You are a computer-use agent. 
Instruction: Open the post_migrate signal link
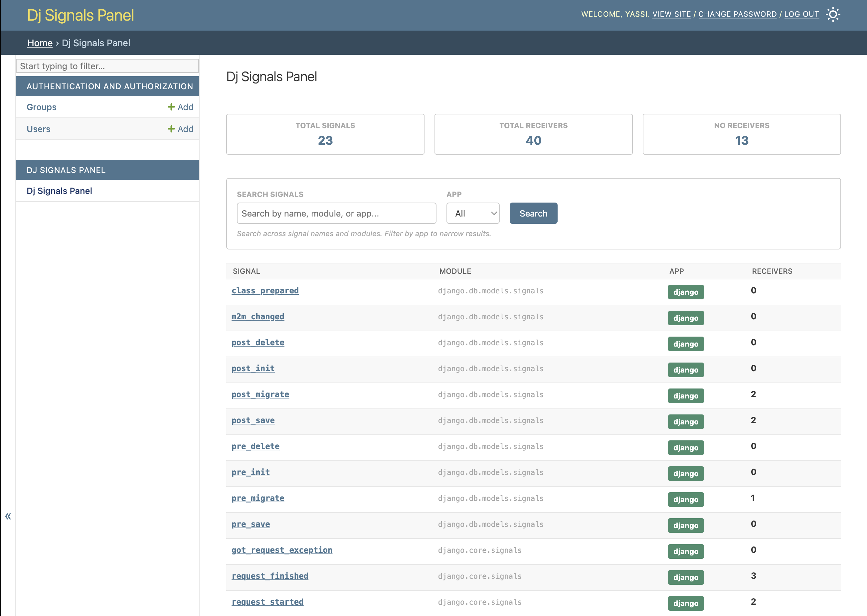point(260,394)
